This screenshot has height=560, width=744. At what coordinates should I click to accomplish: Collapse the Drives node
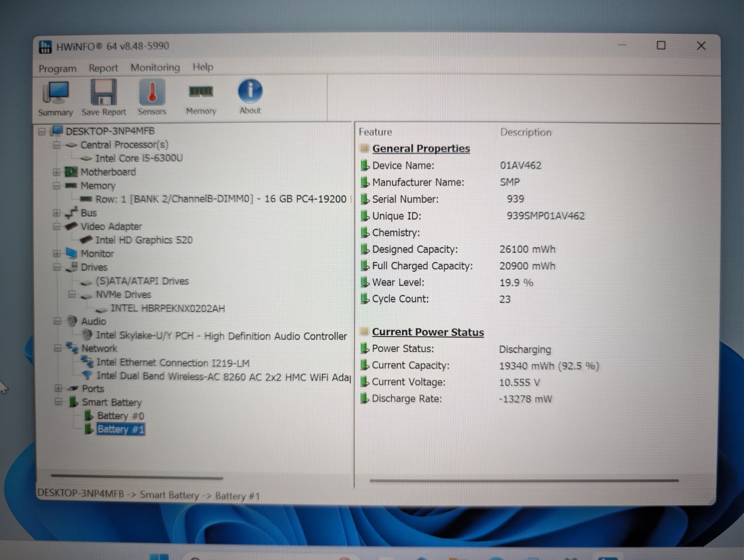tap(57, 267)
